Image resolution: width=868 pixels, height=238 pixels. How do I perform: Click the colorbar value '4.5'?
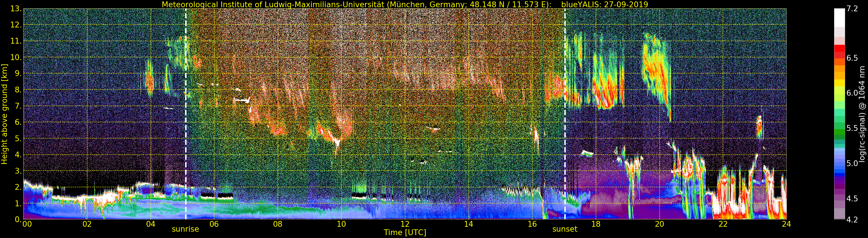coord(852,199)
